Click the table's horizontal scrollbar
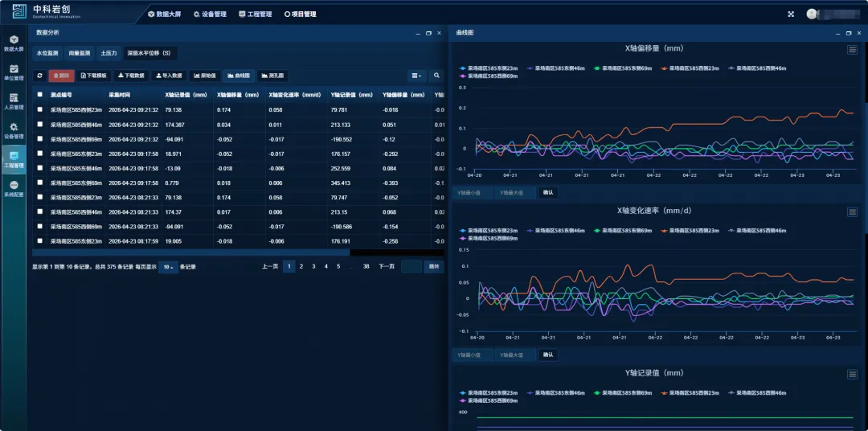 tap(193, 252)
